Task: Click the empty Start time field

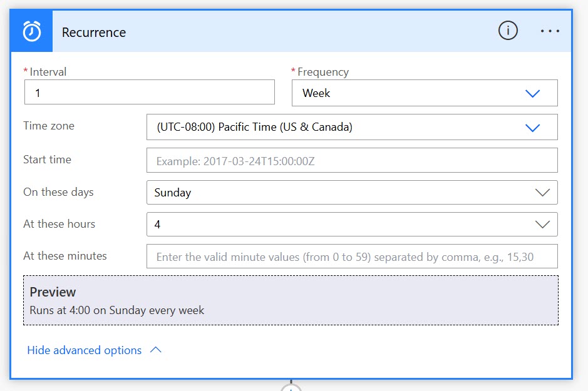Action: pos(351,160)
